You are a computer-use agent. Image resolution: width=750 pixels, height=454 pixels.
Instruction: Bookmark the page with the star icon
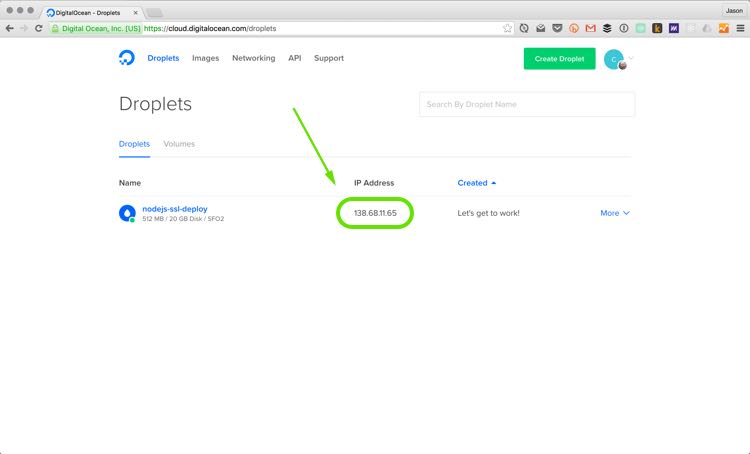coord(507,28)
